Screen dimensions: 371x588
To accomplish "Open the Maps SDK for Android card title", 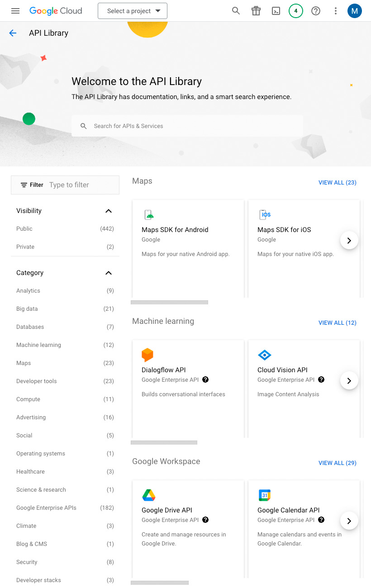I will point(175,230).
